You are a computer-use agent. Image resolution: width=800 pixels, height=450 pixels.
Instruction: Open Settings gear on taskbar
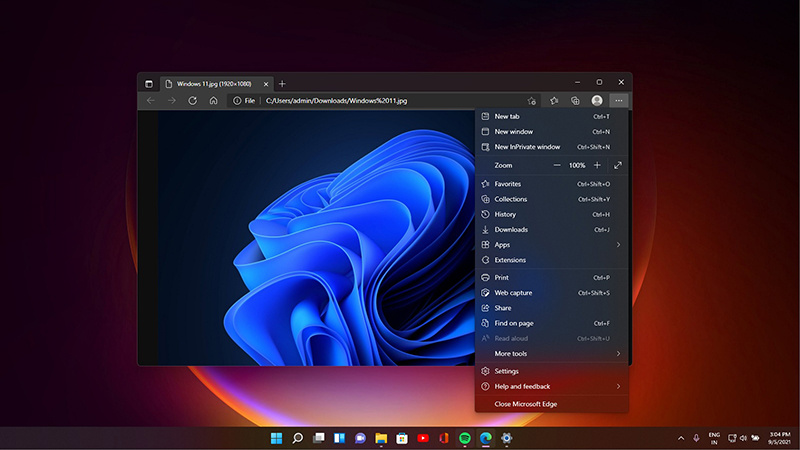[506, 438]
